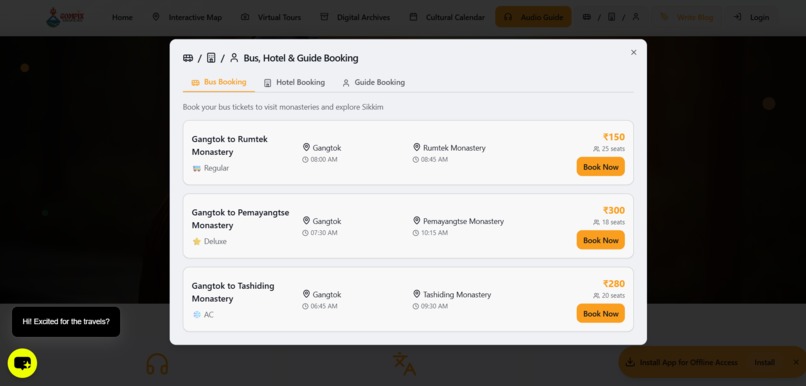The height and width of the screenshot is (386, 806).
Task: Click the '25 seats' label
Action: [x=613, y=149]
